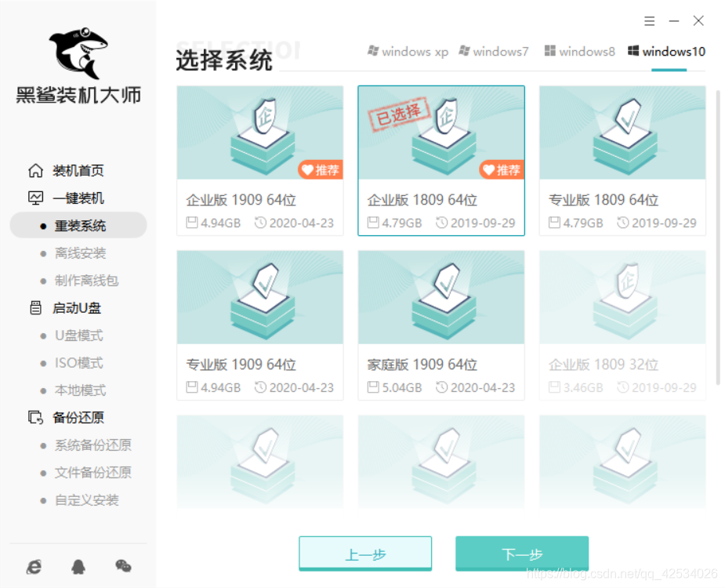This screenshot has height=588, width=725.
Task: Click the 备份还原 backup icon
Action: coord(35,417)
